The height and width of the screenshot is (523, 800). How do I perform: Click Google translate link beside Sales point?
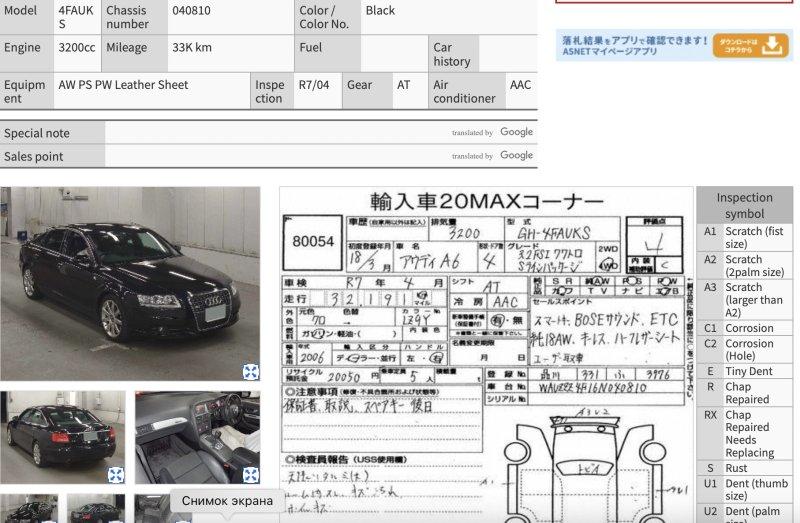tap(516, 155)
